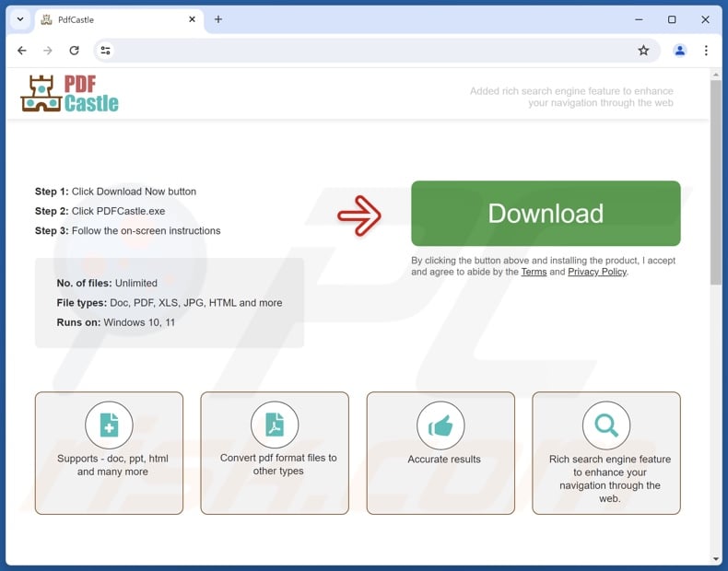728x571 pixels.
Task: Go back with the browser back arrow
Action: [x=22, y=51]
